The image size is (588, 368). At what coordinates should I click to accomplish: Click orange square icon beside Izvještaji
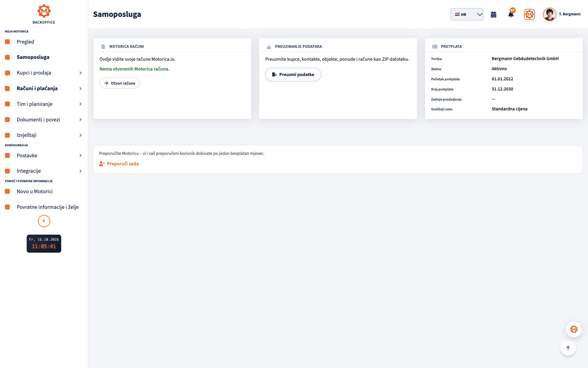8,135
